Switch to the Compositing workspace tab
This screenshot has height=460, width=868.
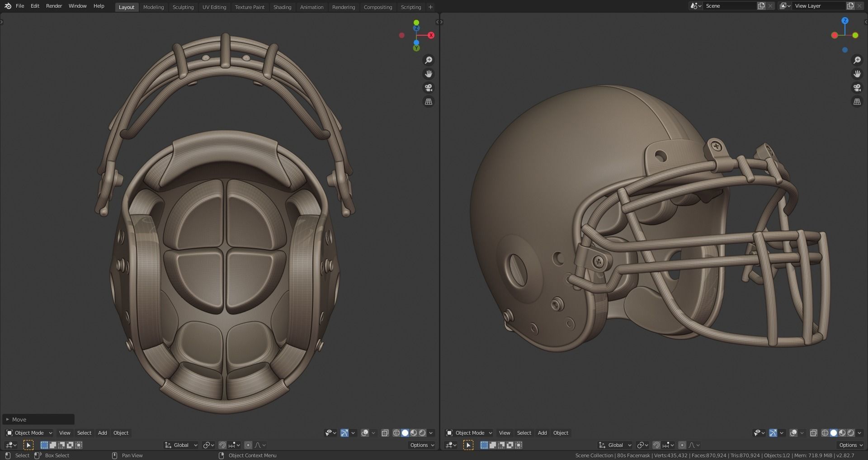378,7
